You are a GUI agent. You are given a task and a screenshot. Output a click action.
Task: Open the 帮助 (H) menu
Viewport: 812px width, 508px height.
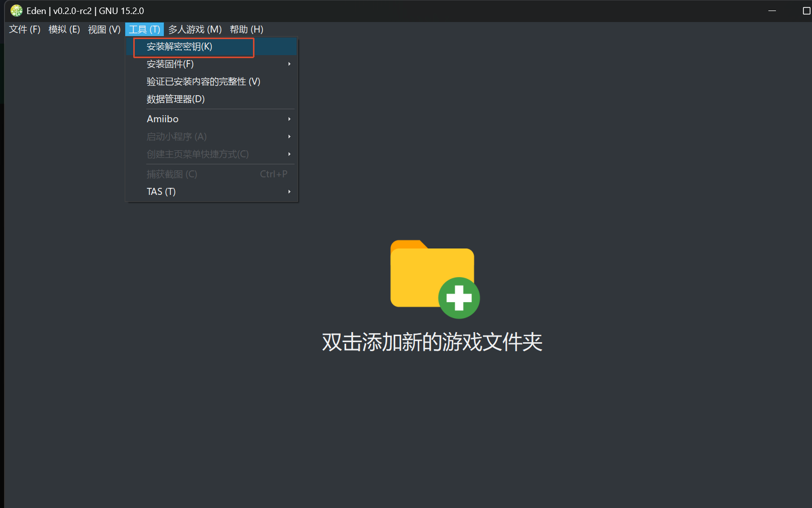[x=246, y=30]
